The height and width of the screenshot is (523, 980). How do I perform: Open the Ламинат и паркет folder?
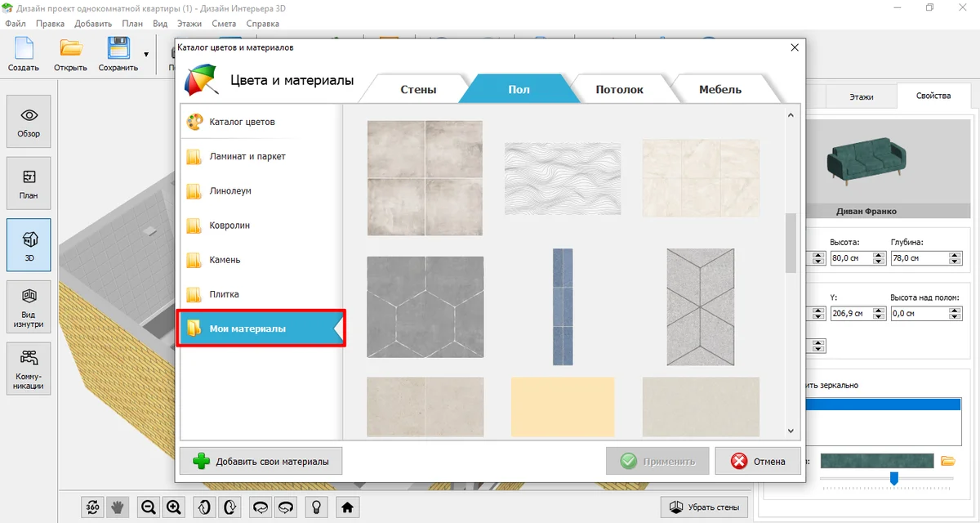(247, 156)
